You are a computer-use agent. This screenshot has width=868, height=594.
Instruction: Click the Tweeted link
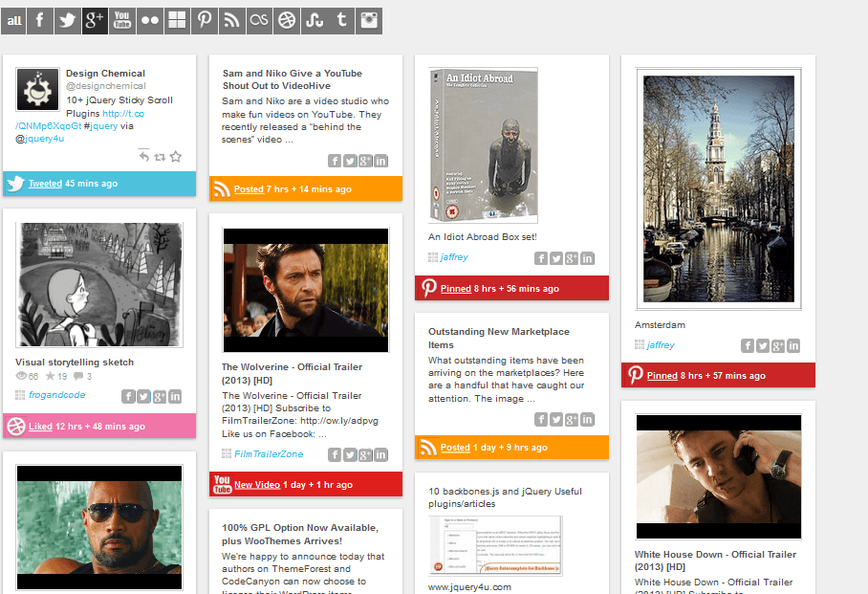click(x=45, y=184)
